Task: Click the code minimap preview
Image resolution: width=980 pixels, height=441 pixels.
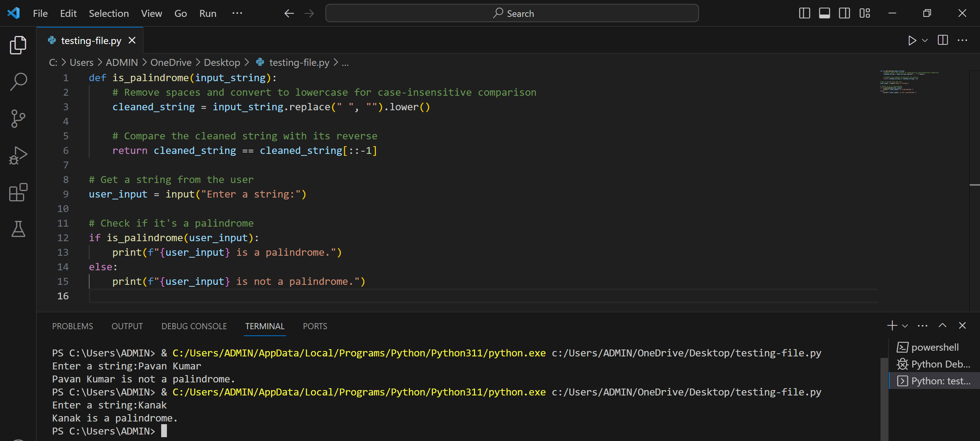Action: 909,82
